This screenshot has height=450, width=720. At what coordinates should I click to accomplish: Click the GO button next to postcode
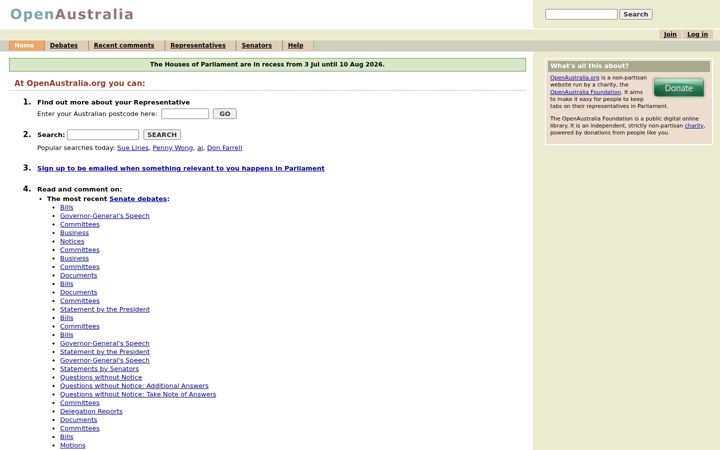tap(225, 113)
